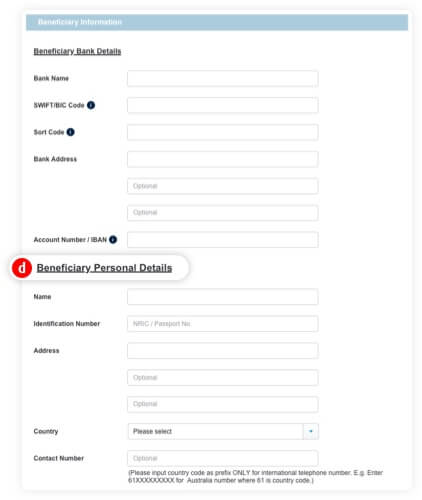Focus the Sort Code input field
The image size is (422, 500).
click(x=223, y=132)
